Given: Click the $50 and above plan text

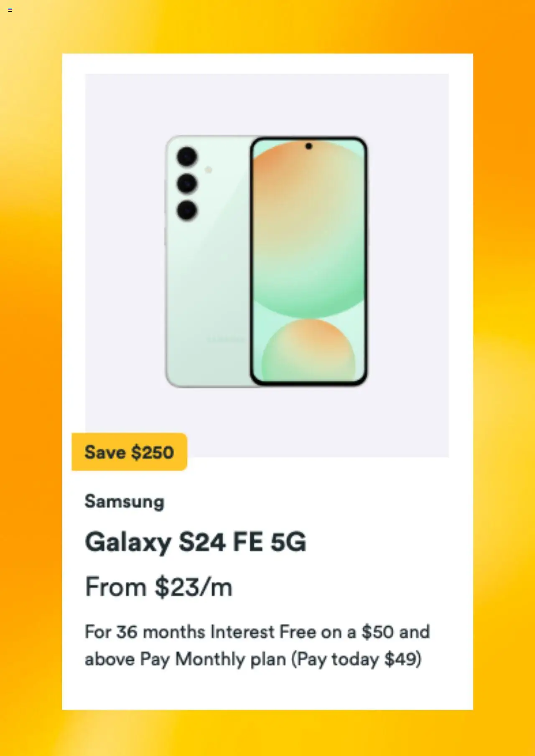Looking at the screenshot, I should point(257,645).
